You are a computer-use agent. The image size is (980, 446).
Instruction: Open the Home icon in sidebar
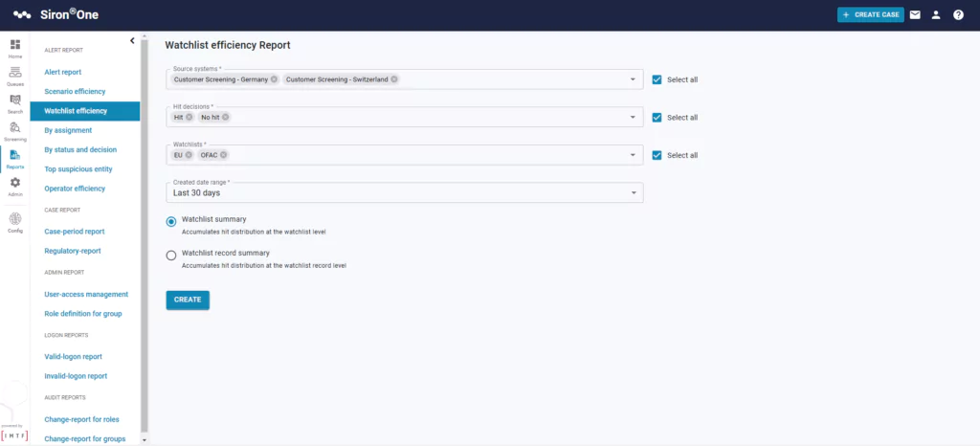pyautogui.click(x=15, y=46)
